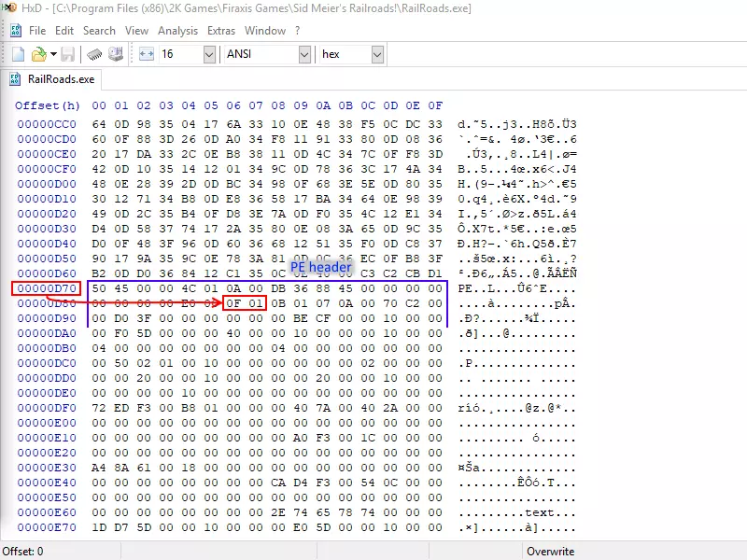The image size is (747, 560).
Task: Open the Window menu
Action: click(x=265, y=31)
